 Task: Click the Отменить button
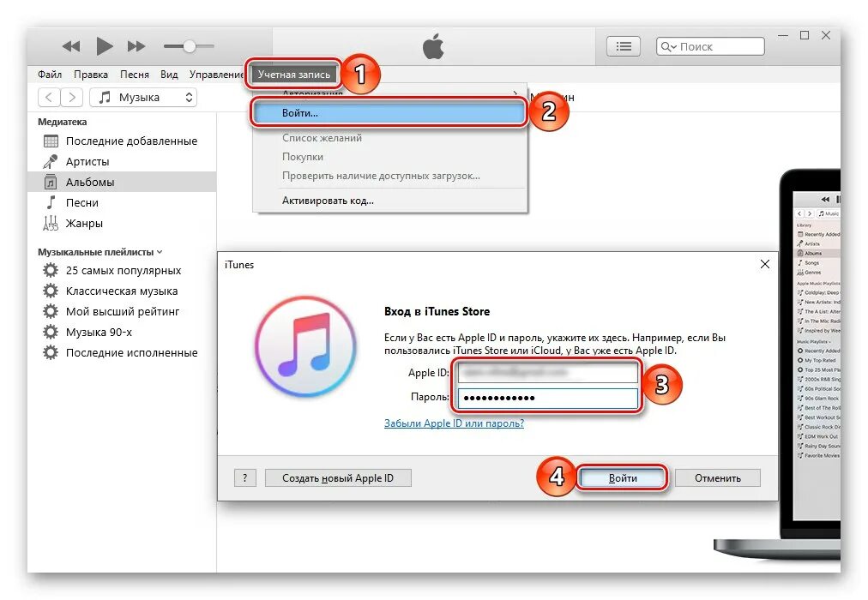[717, 477]
